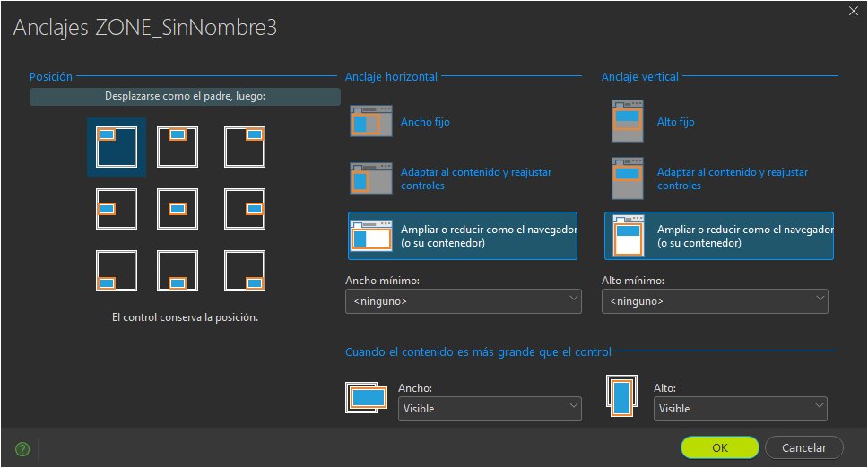Select the middle-left position anchor icon
Image resolution: width=868 pixels, height=468 pixels.
coord(117,209)
